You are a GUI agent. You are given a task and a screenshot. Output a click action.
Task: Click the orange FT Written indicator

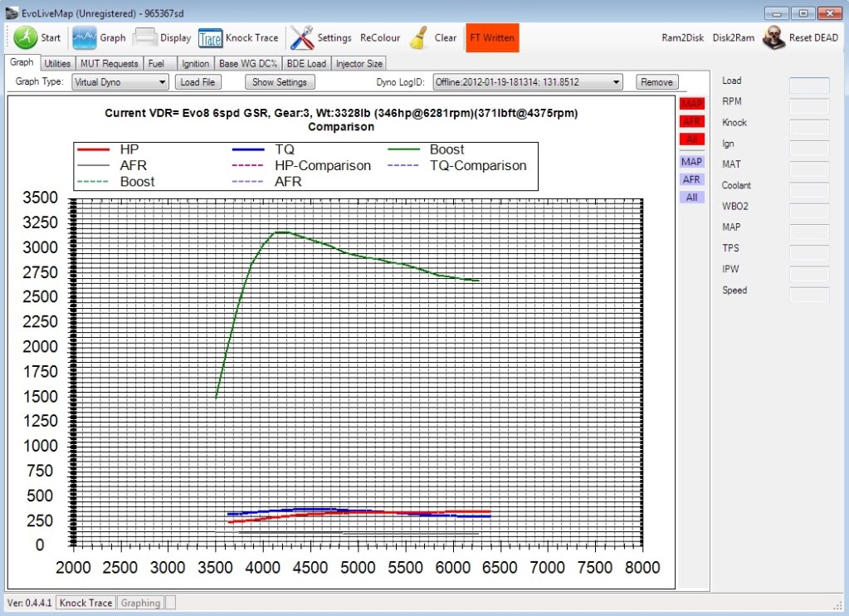point(492,37)
